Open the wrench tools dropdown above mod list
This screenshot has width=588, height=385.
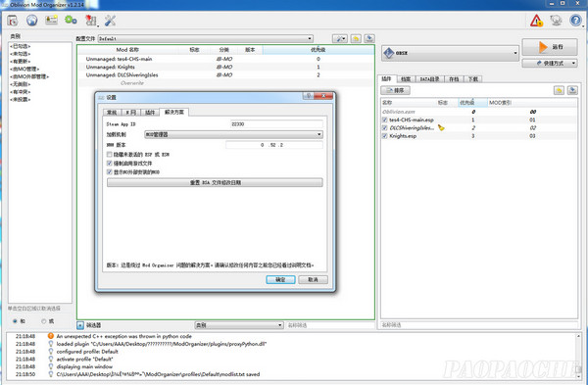pyautogui.click(x=340, y=38)
